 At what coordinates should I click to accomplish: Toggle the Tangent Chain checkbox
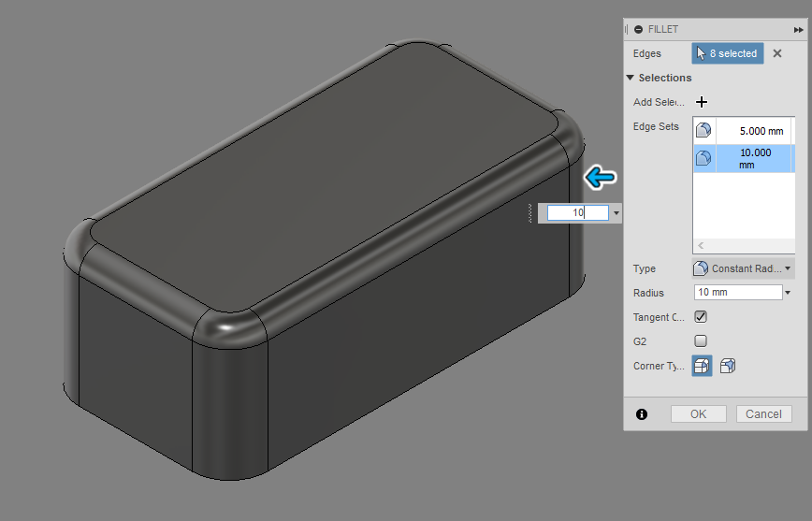701,316
